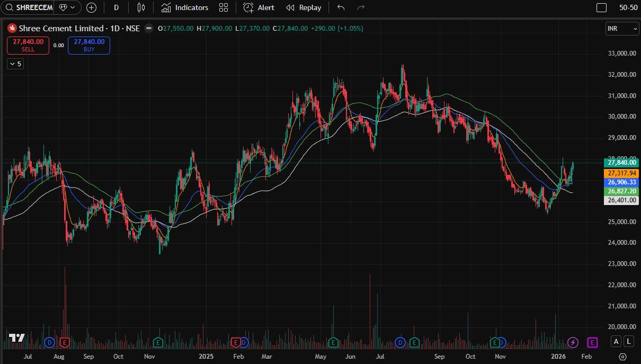
Task: Click the green E earnings marker near May 2025
Action: coord(333,342)
